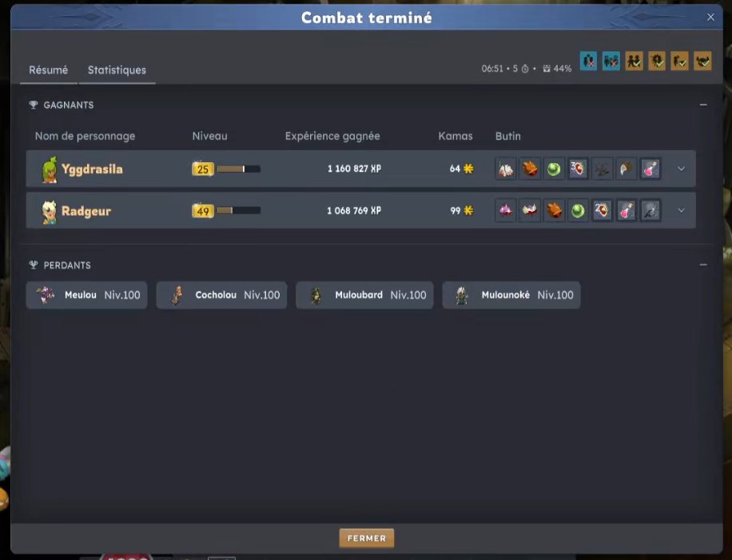Click Yggdrasila's loot item numbered 3
Viewport: 732px width, 560px height.
click(x=578, y=169)
